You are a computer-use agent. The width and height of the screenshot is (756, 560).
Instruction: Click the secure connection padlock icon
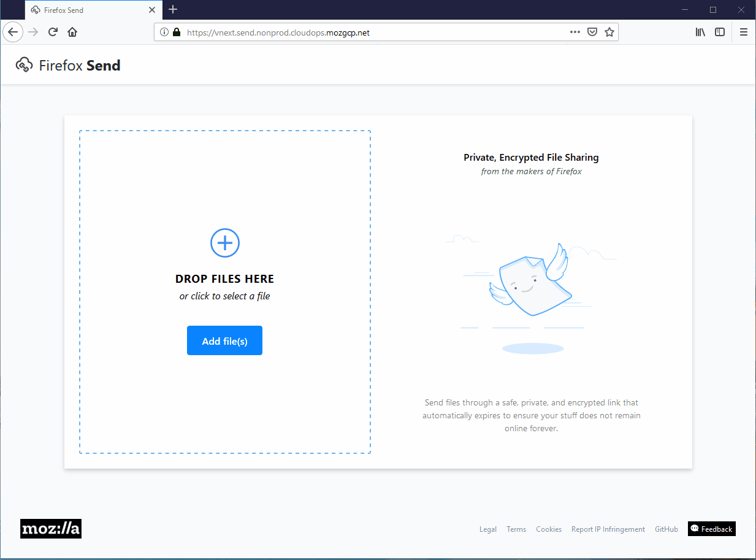pyautogui.click(x=177, y=33)
